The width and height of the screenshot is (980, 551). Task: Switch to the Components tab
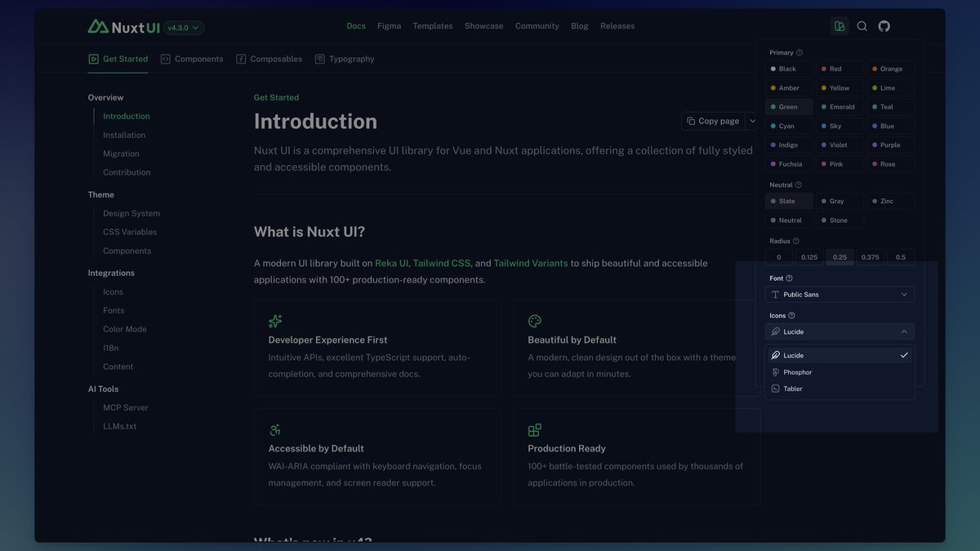click(192, 59)
